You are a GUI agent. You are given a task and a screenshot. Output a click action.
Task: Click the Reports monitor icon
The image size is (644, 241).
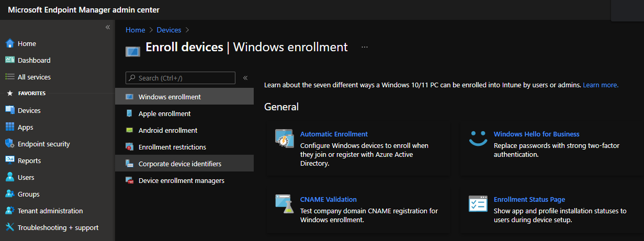point(9,160)
